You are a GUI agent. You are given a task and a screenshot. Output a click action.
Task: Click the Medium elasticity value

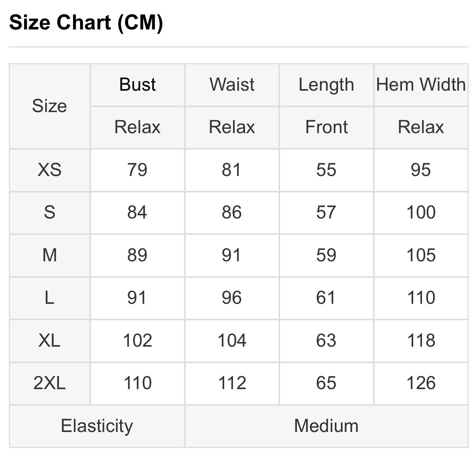coord(326,426)
